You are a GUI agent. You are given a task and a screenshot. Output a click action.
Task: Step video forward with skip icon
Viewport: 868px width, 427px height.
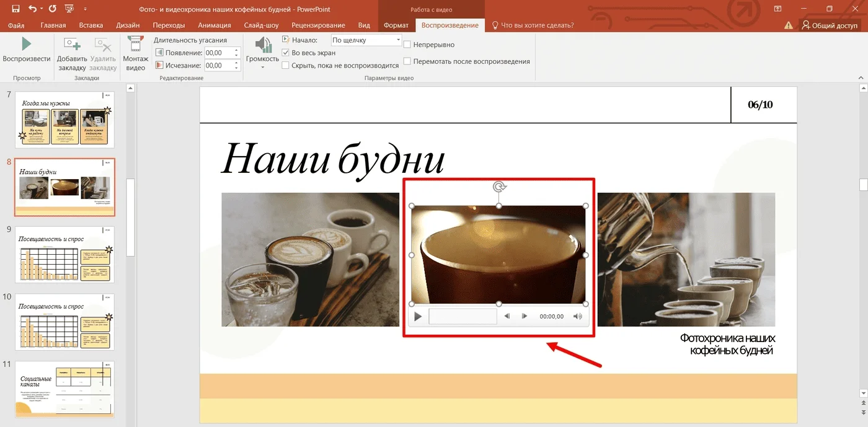525,317
